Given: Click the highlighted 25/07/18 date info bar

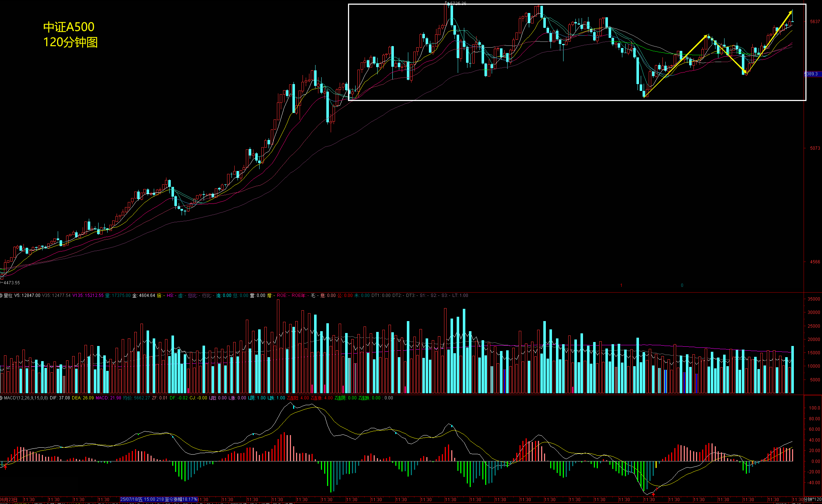Looking at the screenshot, I should tap(159, 500).
